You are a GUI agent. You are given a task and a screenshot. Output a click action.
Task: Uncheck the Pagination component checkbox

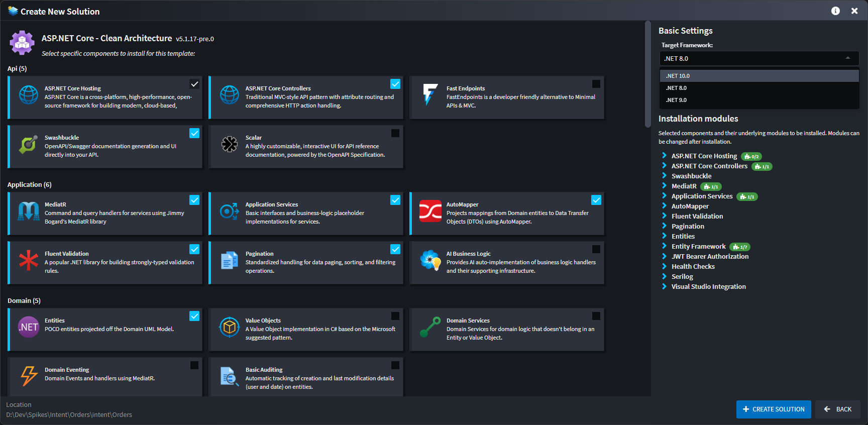click(395, 249)
